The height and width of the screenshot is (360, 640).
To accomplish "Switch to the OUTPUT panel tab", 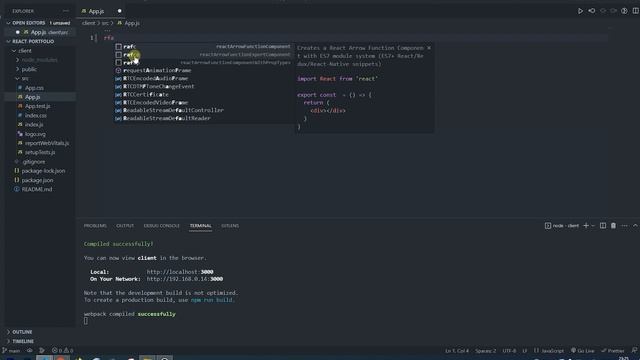I will (x=125, y=226).
